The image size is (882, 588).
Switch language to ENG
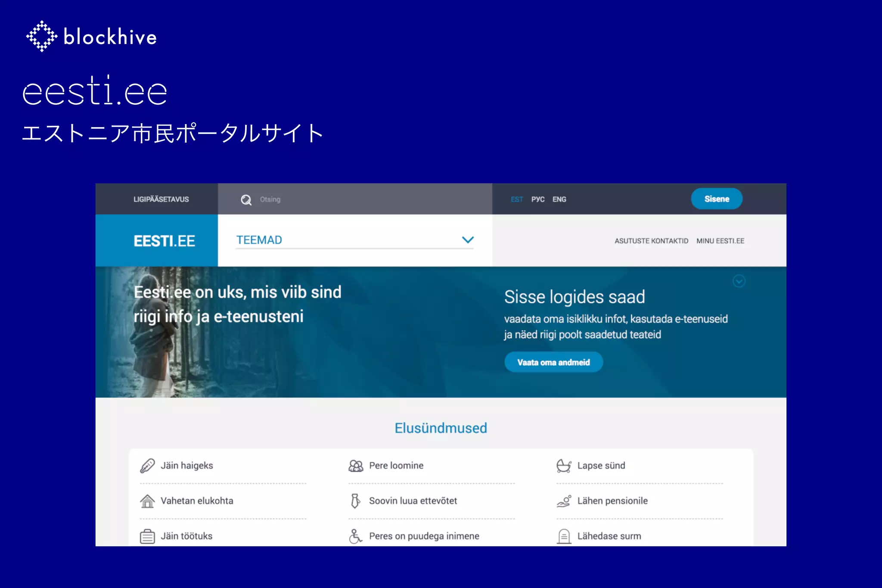pos(559,199)
